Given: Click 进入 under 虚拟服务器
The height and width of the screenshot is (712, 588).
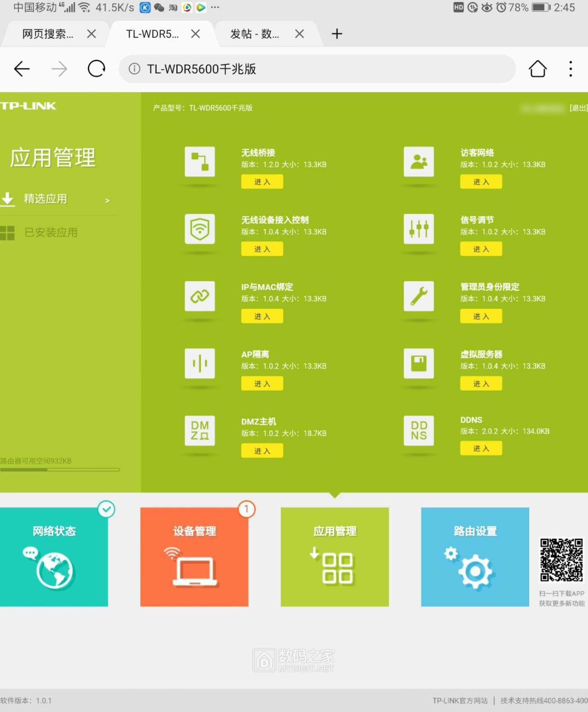Looking at the screenshot, I should point(481,384).
